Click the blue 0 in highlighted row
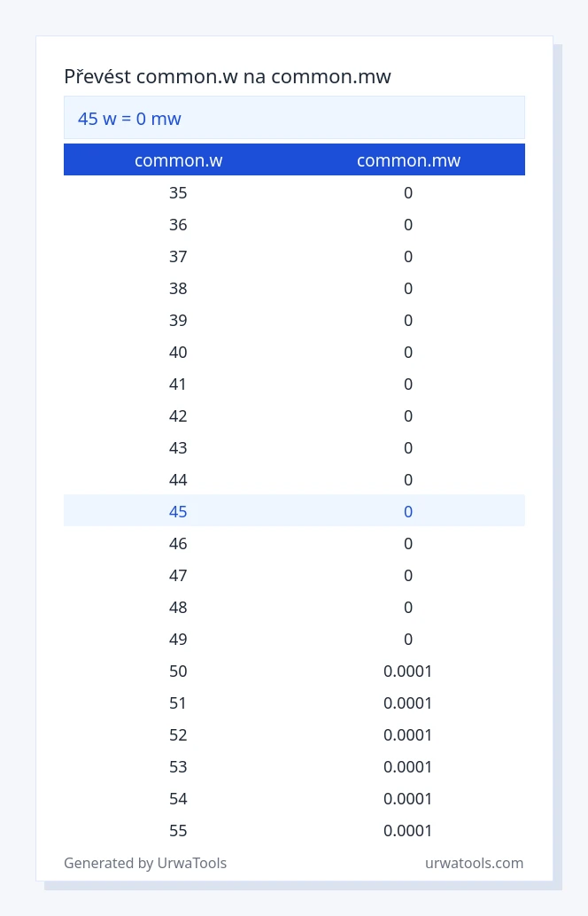This screenshot has height=916, width=588. (x=408, y=512)
